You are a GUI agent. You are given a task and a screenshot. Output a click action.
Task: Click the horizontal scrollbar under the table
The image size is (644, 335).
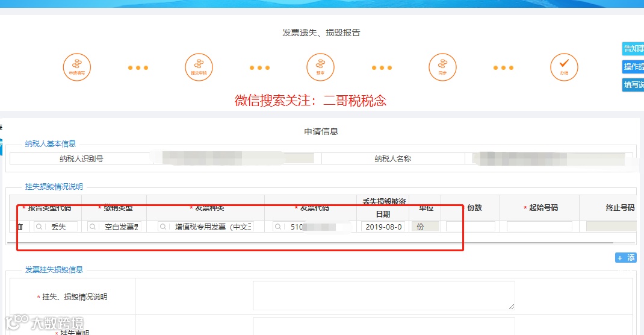[x=310, y=243]
